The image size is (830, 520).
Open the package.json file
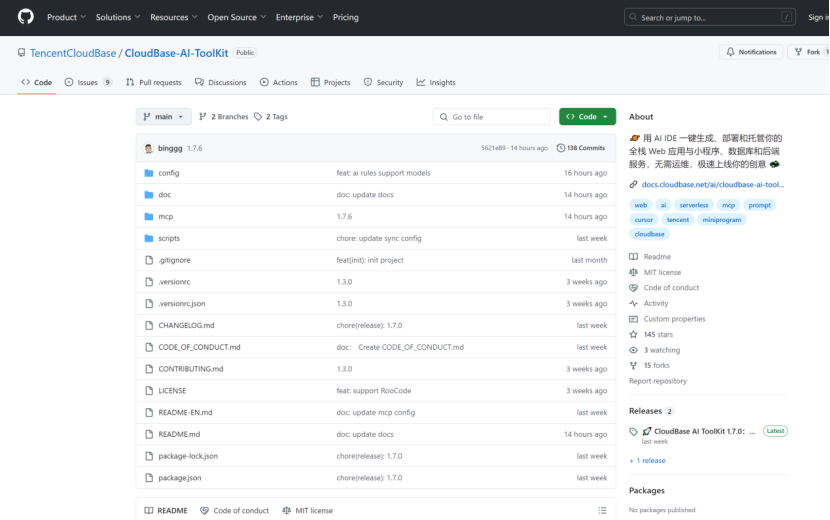[179, 478]
